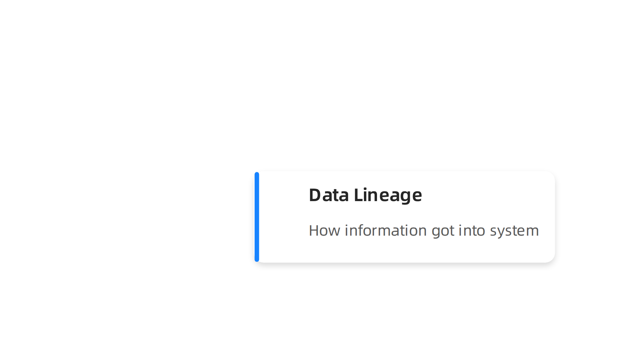Click the "Data Lineage" heading text
Screen dimensions: 644x362
coord(365,195)
